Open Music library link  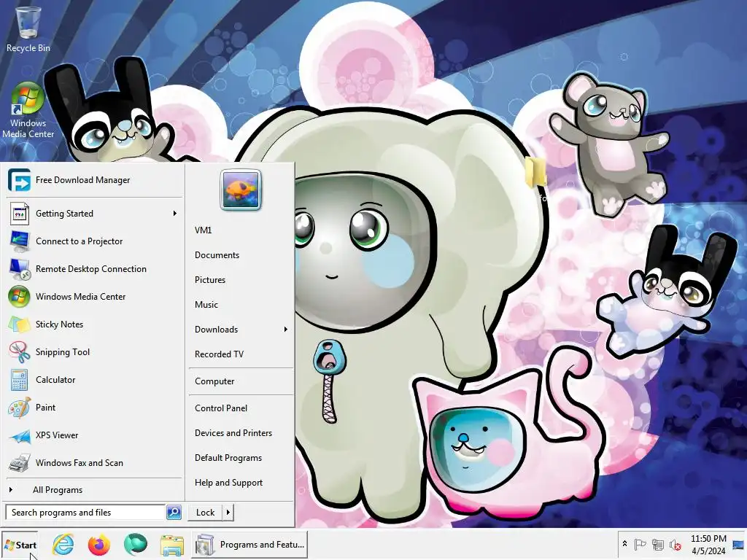point(206,305)
